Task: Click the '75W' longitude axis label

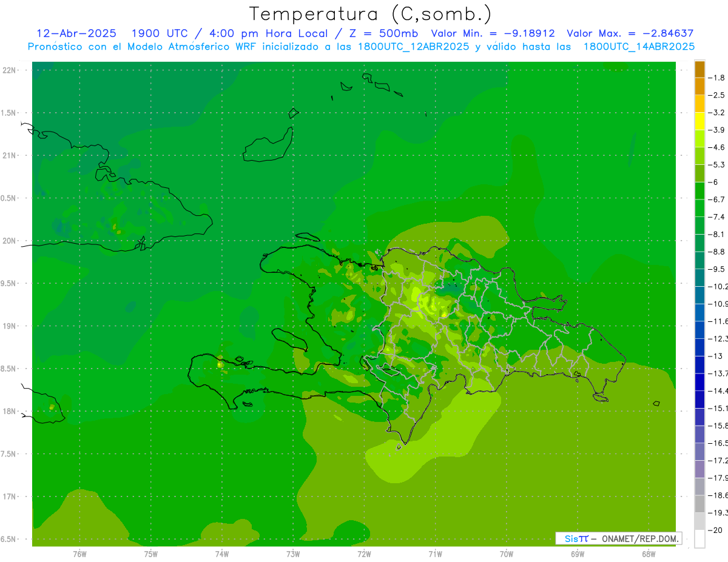Action: click(x=151, y=554)
